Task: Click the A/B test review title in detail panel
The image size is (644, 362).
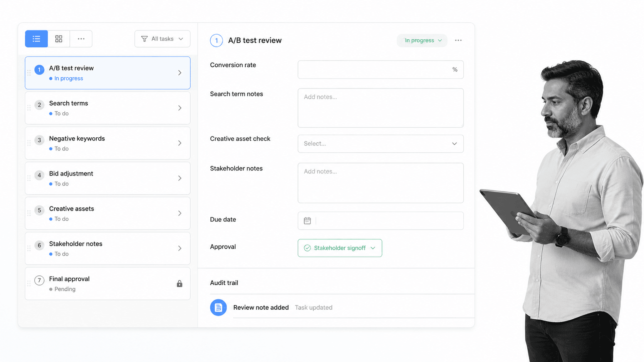Action: click(255, 40)
